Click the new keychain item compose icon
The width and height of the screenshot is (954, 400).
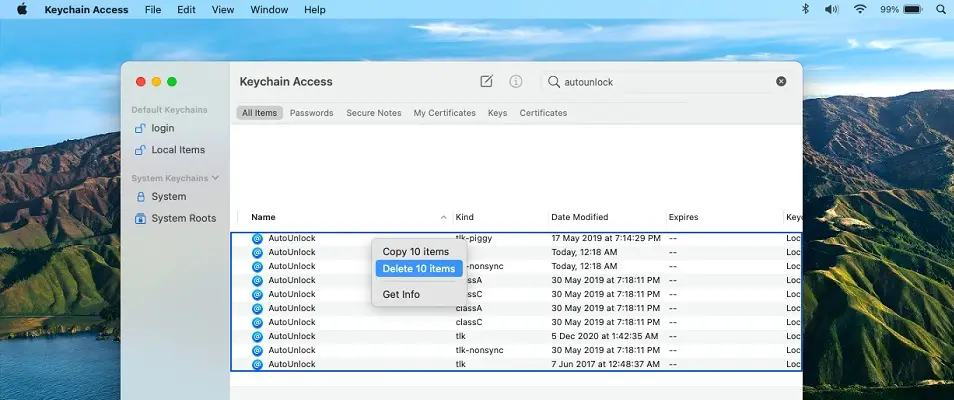click(x=487, y=82)
